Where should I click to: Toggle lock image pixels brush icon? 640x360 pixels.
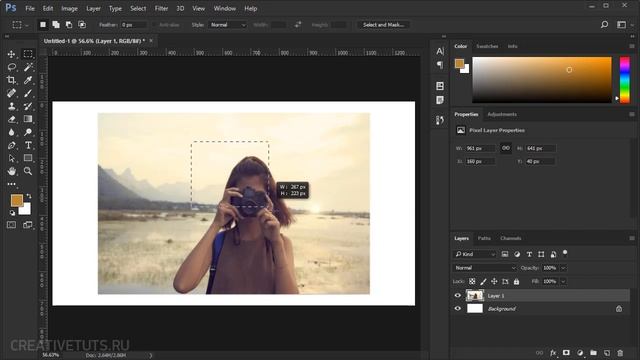[x=483, y=282]
